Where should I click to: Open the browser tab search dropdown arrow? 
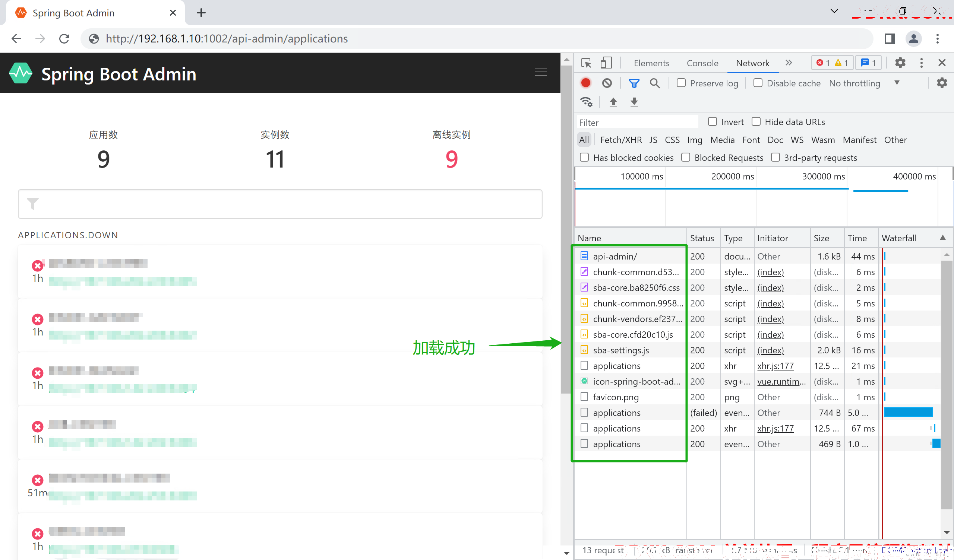click(x=834, y=11)
